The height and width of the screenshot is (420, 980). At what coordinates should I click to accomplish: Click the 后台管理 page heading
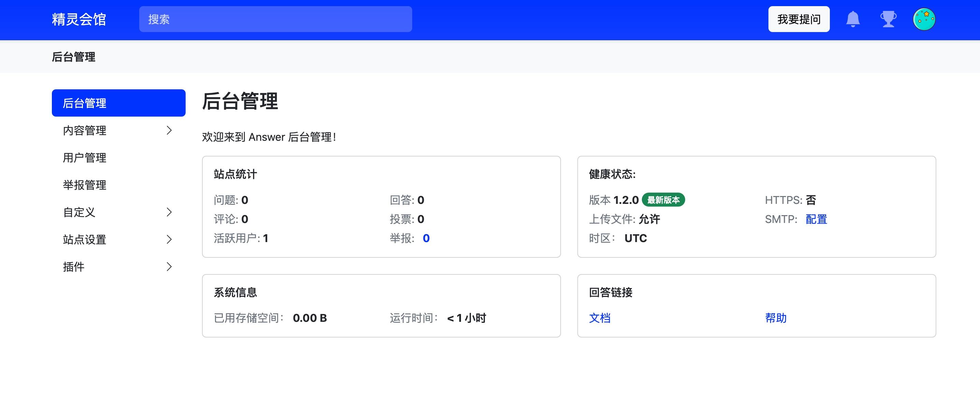240,102
